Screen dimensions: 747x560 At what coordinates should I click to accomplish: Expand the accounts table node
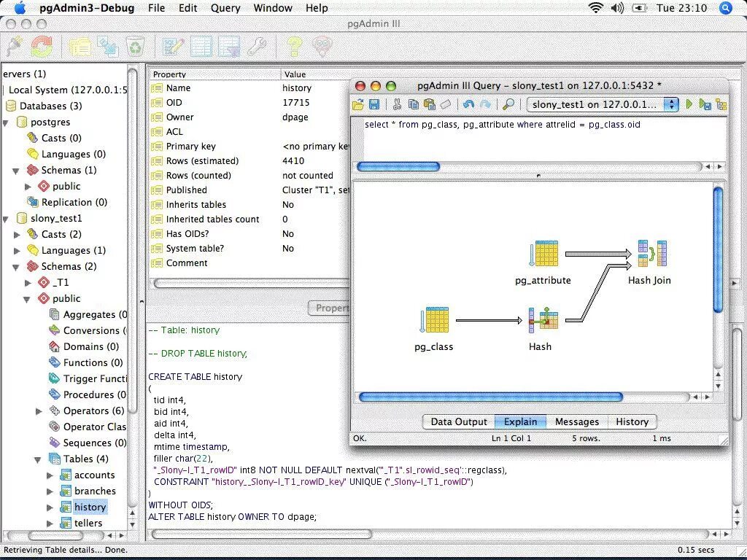[50, 475]
